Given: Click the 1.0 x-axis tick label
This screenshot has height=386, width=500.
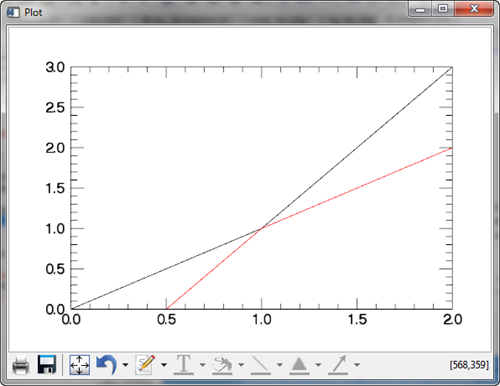Looking at the screenshot, I should pos(262,320).
